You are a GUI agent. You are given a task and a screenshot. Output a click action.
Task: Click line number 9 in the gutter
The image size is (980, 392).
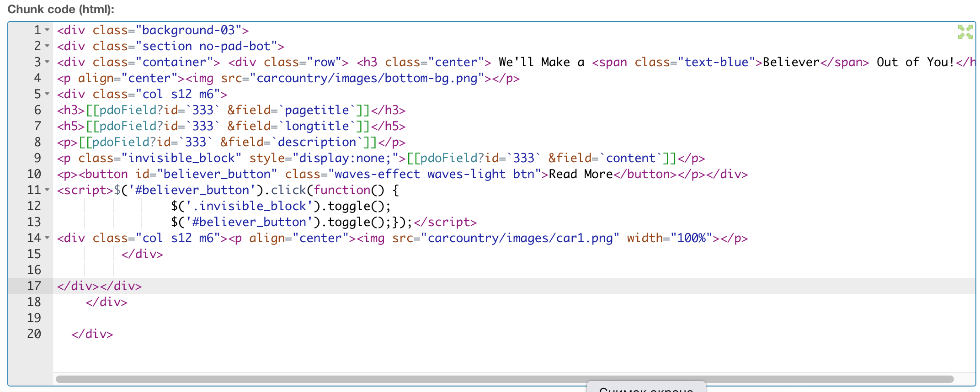(37, 158)
